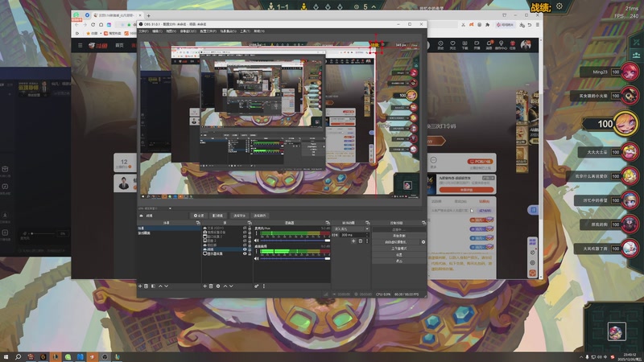Pop out the Scenes dock using its float icon
This screenshot has width=644, height=362.
click(198, 223)
